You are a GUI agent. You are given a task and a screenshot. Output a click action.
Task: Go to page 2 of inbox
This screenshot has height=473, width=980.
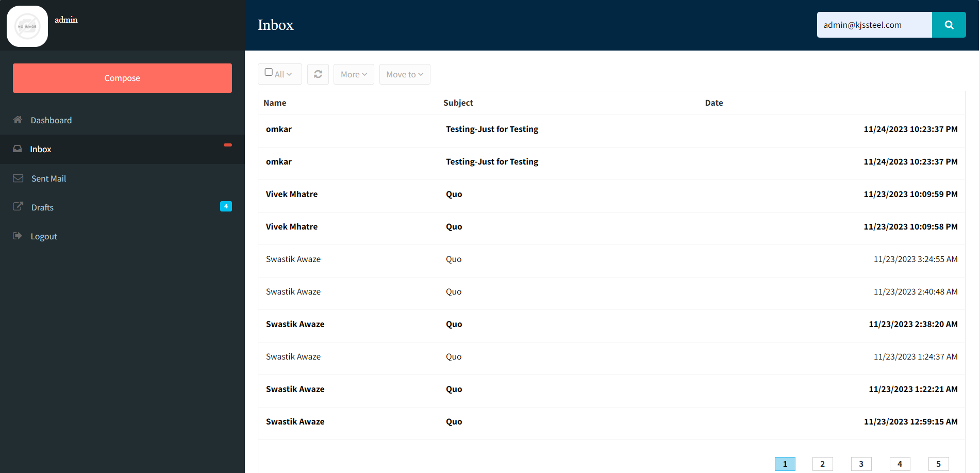tap(823, 464)
